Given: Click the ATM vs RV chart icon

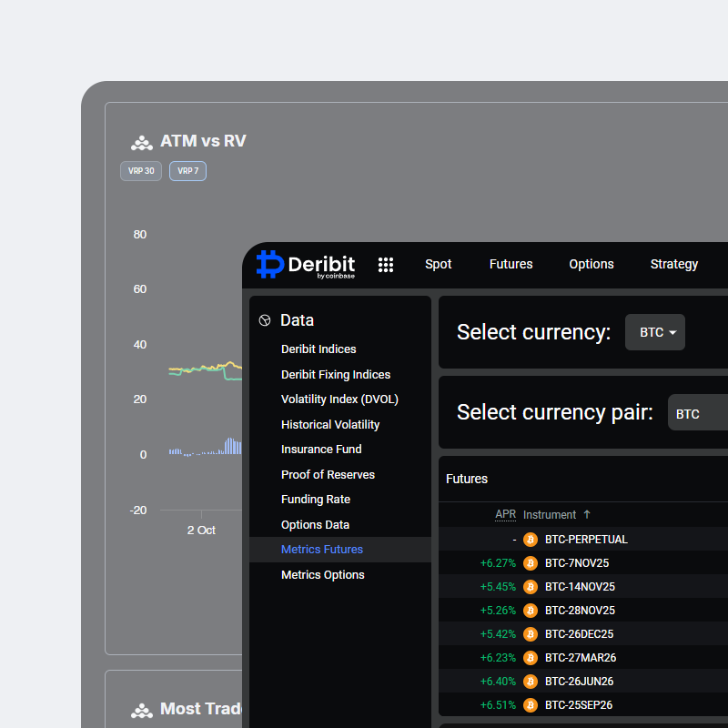Looking at the screenshot, I should click(141, 142).
